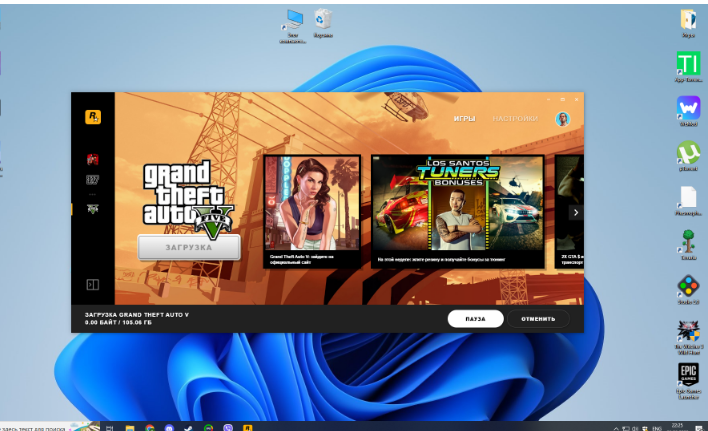Image resolution: width=708 pixels, height=431 pixels.
Task: Click the ENG language indicator
Action: click(x=657, y=428)
